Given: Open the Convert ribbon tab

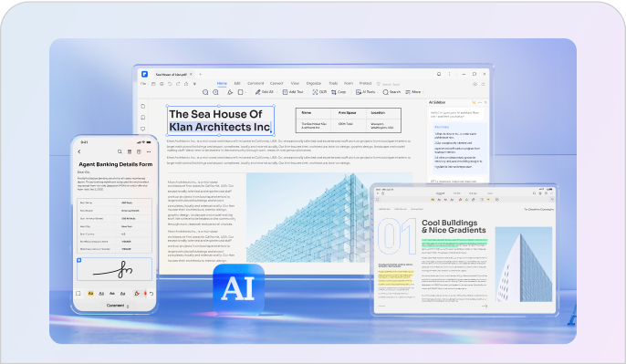Looking at the screenshot, I should (276, 83).
